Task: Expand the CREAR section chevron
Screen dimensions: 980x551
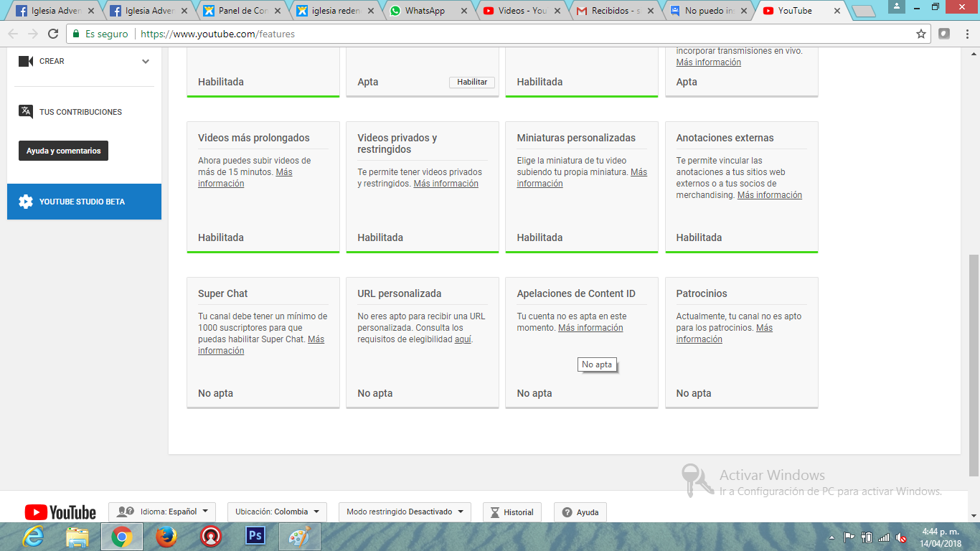Action: [146, 62]
